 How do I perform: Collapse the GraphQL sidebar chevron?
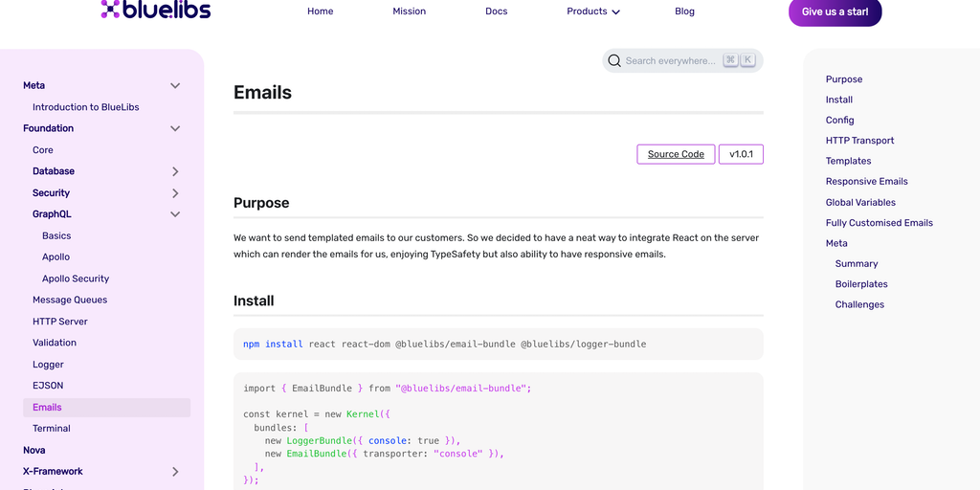175,214
